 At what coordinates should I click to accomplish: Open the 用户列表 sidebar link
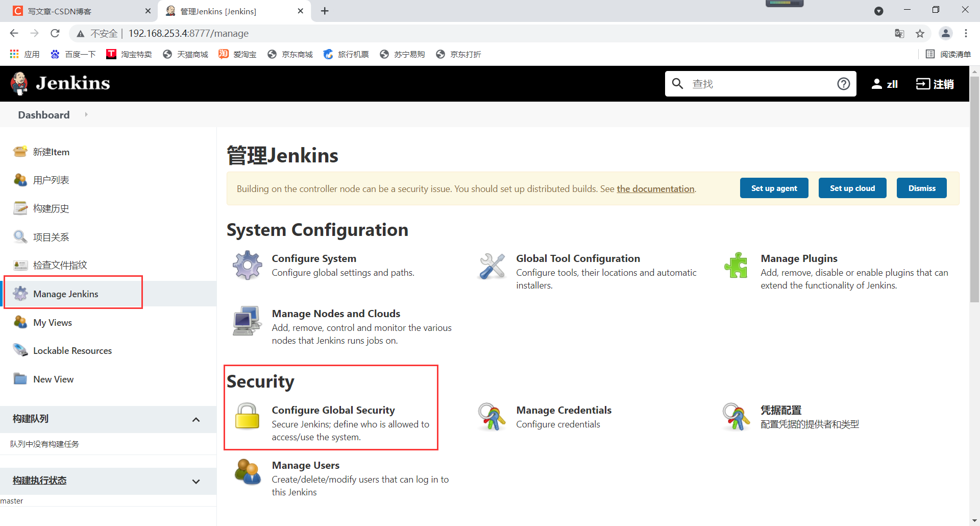click(51, 180)
